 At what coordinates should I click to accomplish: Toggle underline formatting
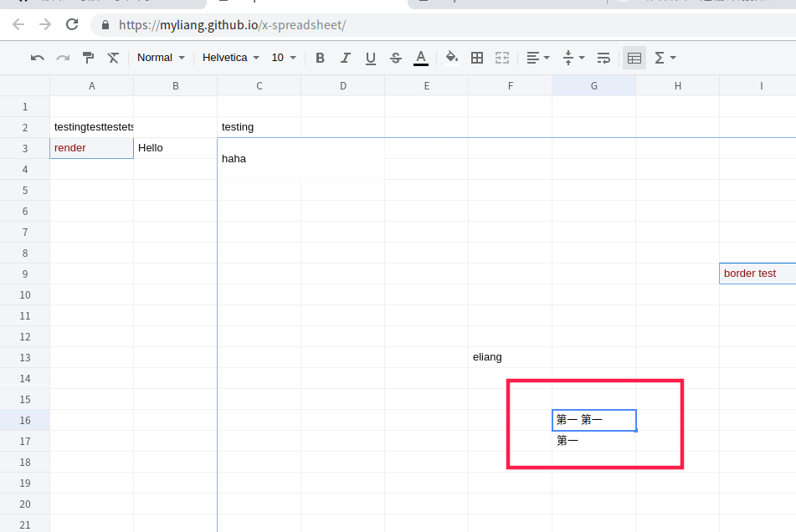(369, 58)
